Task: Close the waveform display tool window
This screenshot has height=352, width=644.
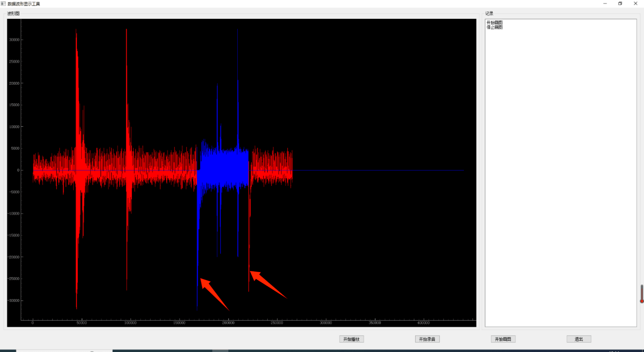Action: 635,4
